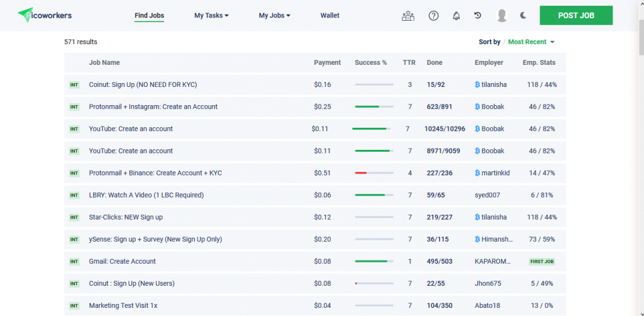Viewport: 644px width, 316px height.
Task: Open Star-Clicks: NEW Sign up job
Action: [x=126, y=217]
